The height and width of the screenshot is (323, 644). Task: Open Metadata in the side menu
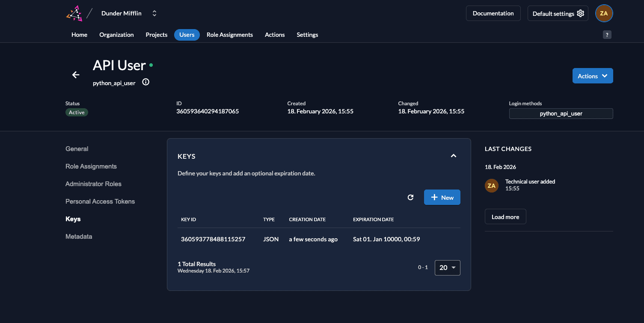(79, 237)
